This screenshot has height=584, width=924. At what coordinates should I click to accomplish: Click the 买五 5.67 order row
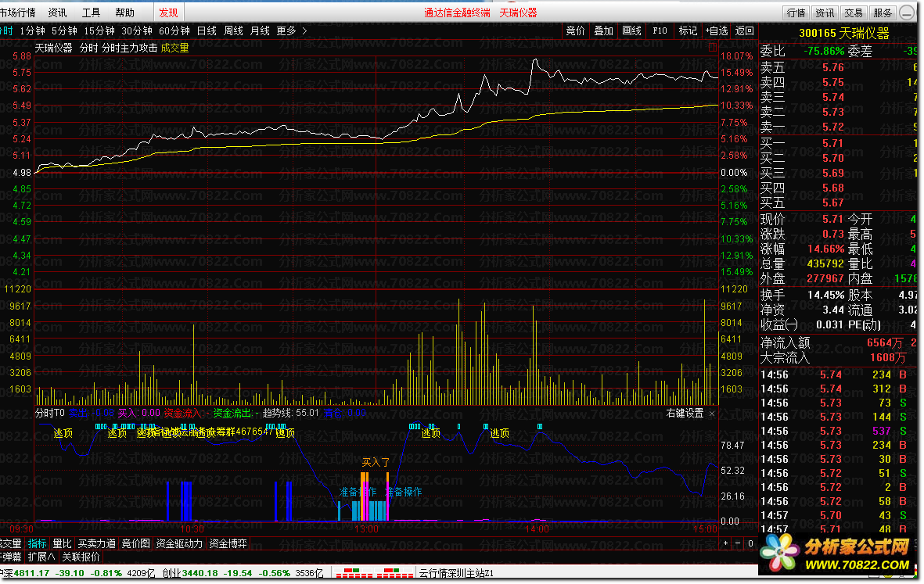click(x=838, y=202)
